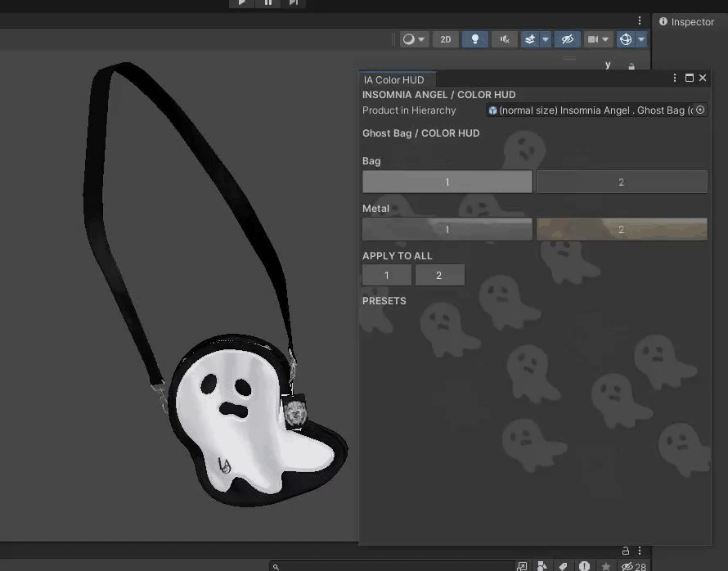Click the 'PRESETS' label
This screenshot has height=571, width=728.
coord(384,301)
